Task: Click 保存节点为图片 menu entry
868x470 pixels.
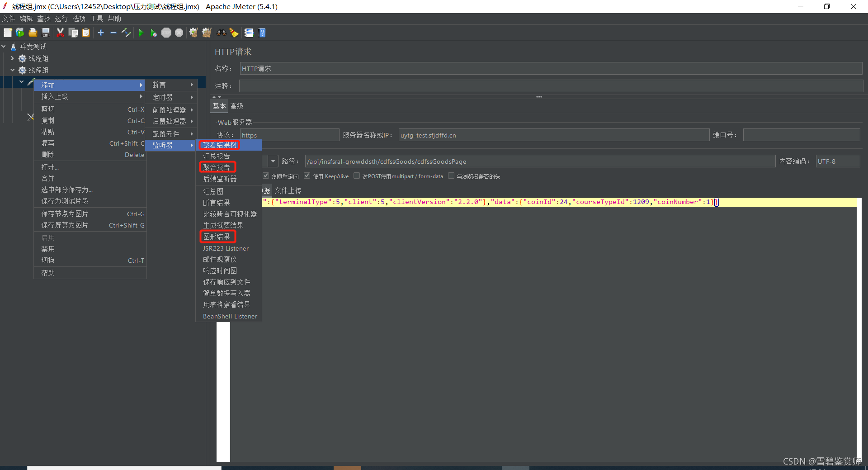Action: point(90,214)
